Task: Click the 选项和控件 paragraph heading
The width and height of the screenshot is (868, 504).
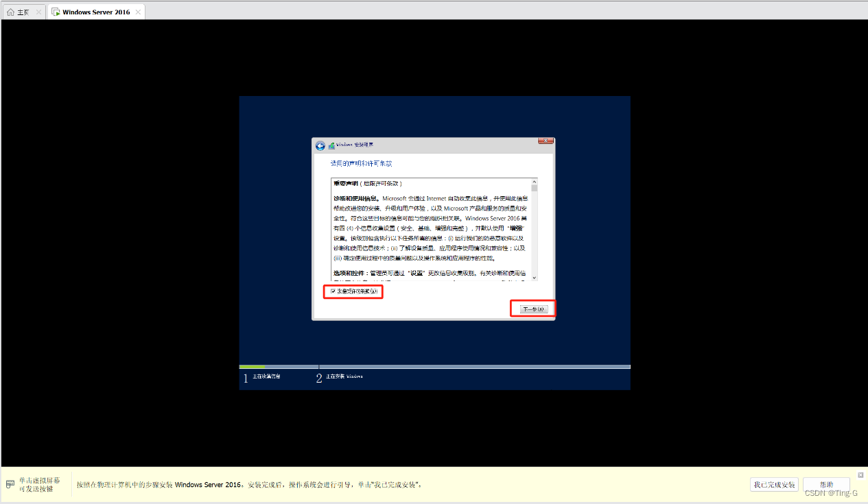Action: click(351, 272)
